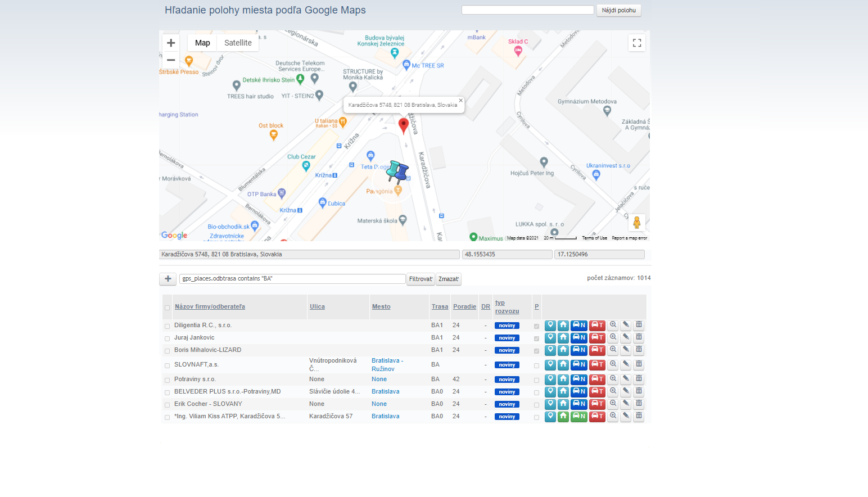Click the map pin icon for Ing. Viliam Kiss
Screen dimensions: 868x497
(550, 417)
